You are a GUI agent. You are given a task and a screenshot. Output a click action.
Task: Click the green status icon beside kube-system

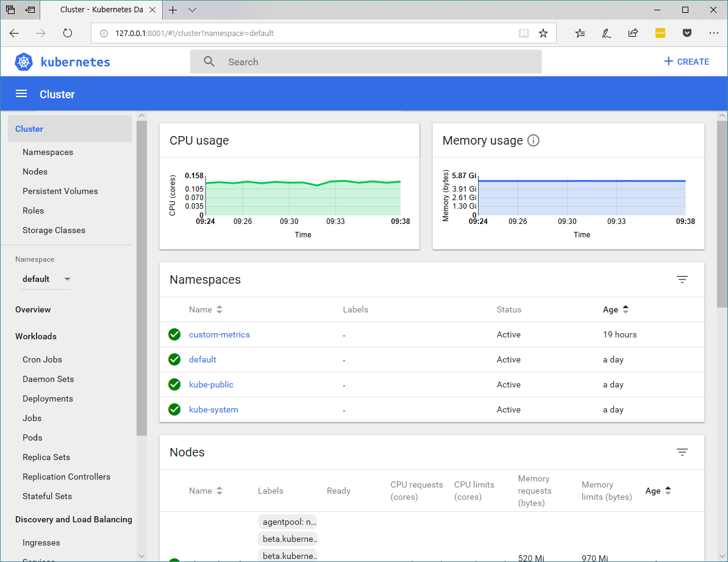click(x=174, y=409)
